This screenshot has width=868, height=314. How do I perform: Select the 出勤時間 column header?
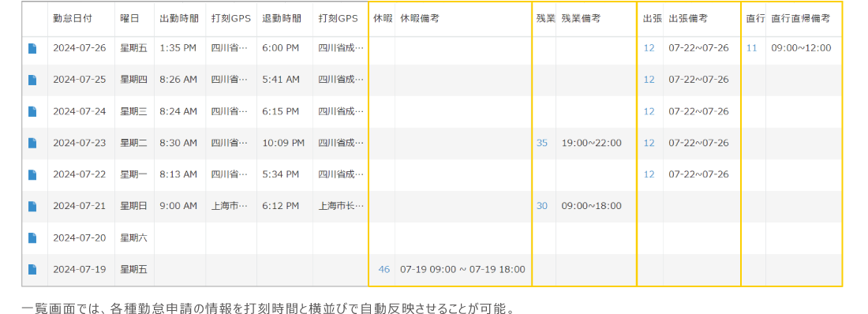pyautogui.click(x=179, y=18)
